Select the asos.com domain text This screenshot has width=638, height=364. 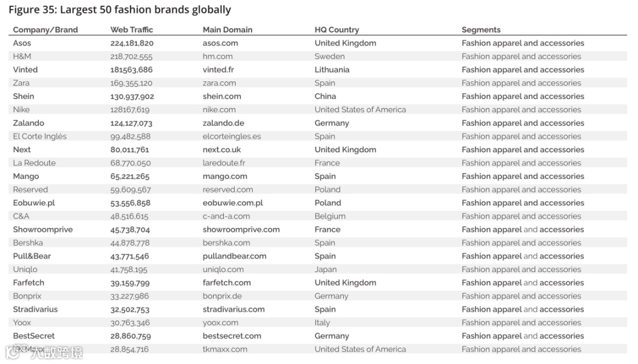coord(220,43)
